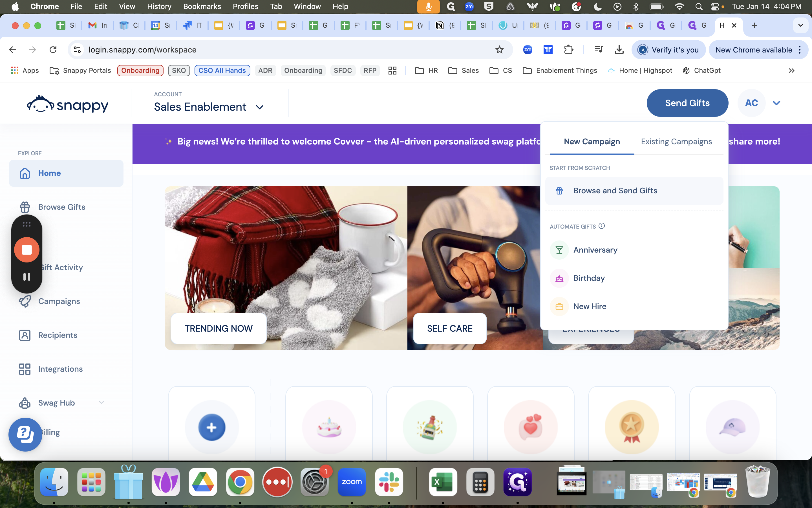The height and width of the screenshot is (508, 812).
Task: Open the AC profile avatar
Action: point(752,103)
